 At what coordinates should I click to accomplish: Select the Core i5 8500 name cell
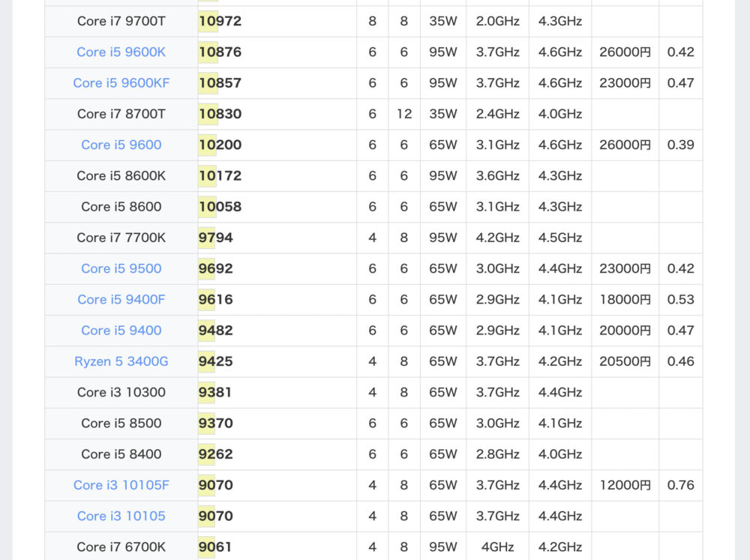click(x=121, y=424)
